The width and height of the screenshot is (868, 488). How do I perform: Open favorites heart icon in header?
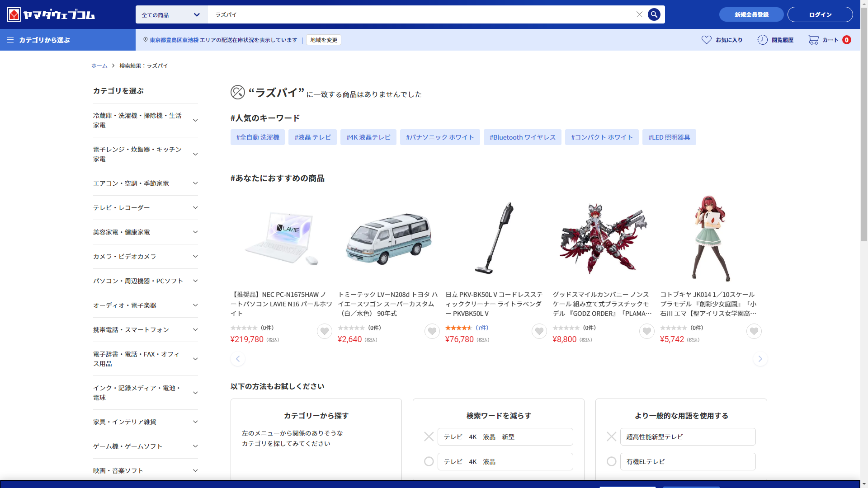(x=706, y=40)
